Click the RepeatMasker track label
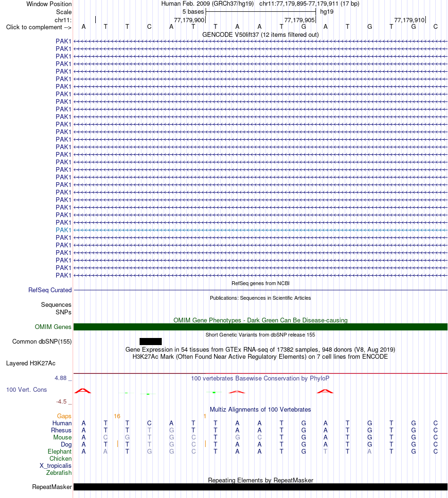 tap(52, 487)
